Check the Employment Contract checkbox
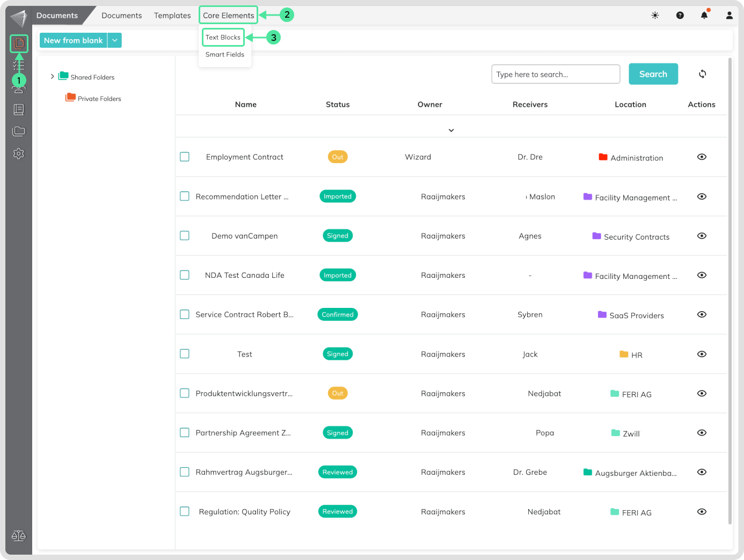The width and height of the screenshot is (744, 560). click(185, 157)
